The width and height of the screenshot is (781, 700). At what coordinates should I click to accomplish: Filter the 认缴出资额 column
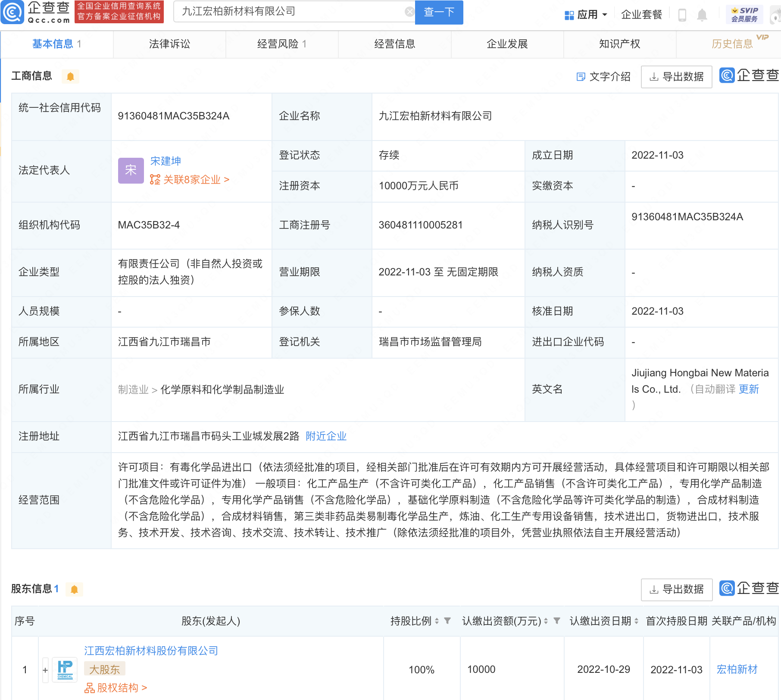pyautogui.click(x=557, y=621)
